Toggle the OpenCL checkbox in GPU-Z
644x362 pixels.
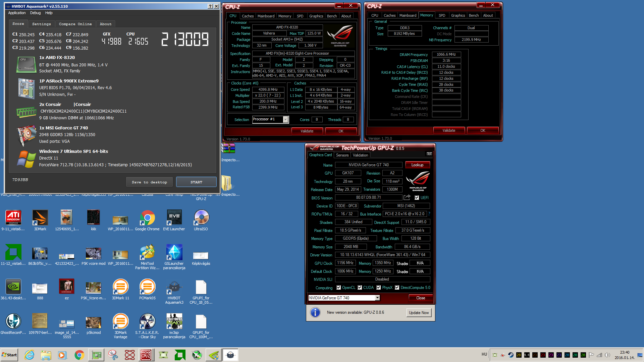click(338, 288)
